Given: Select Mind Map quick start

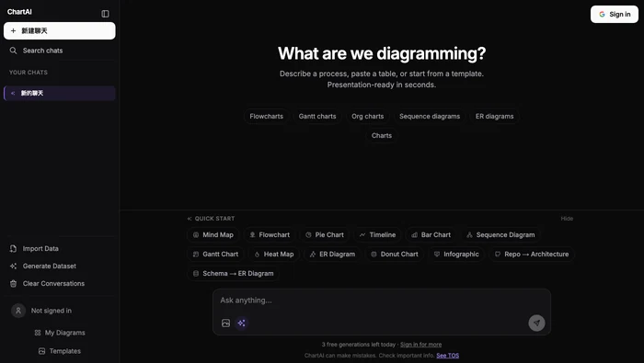Looking at the screenshot, I should (213, 234).
